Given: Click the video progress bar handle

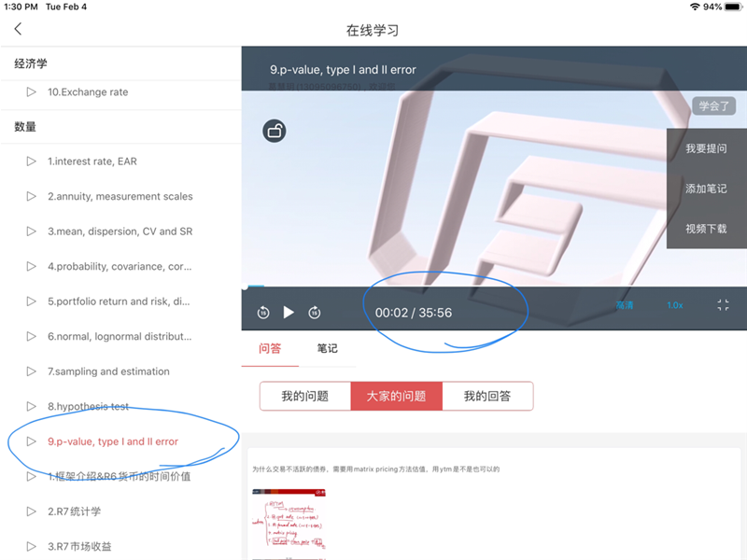Looking at the screenshot, I should tap(245, 287).
